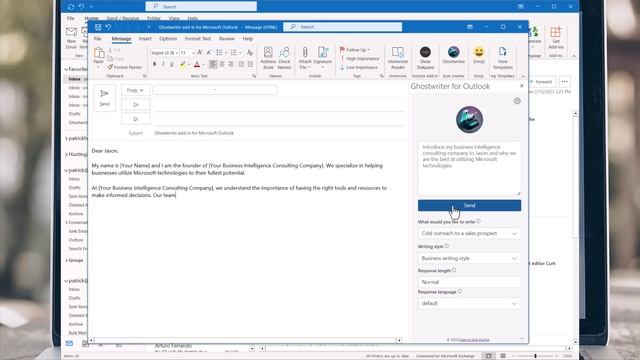Align text right
Viewport: 640px width, 360px height.
pos(231,64)
